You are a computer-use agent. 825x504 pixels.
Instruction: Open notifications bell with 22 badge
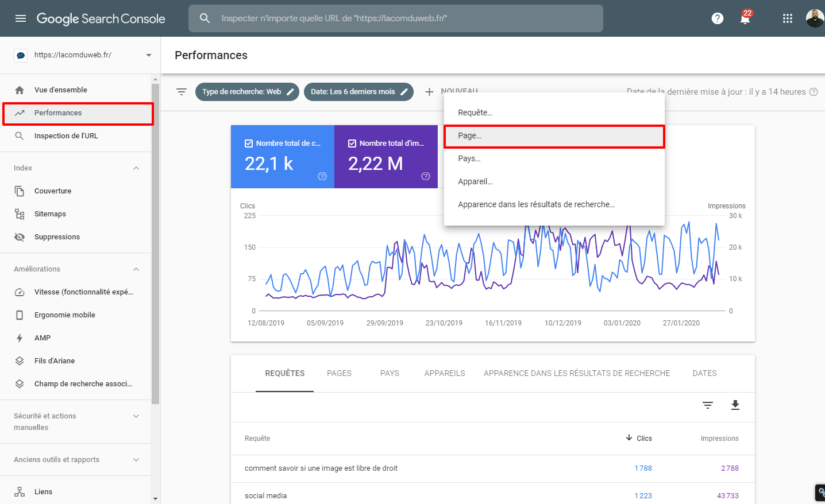pos(745,18)
